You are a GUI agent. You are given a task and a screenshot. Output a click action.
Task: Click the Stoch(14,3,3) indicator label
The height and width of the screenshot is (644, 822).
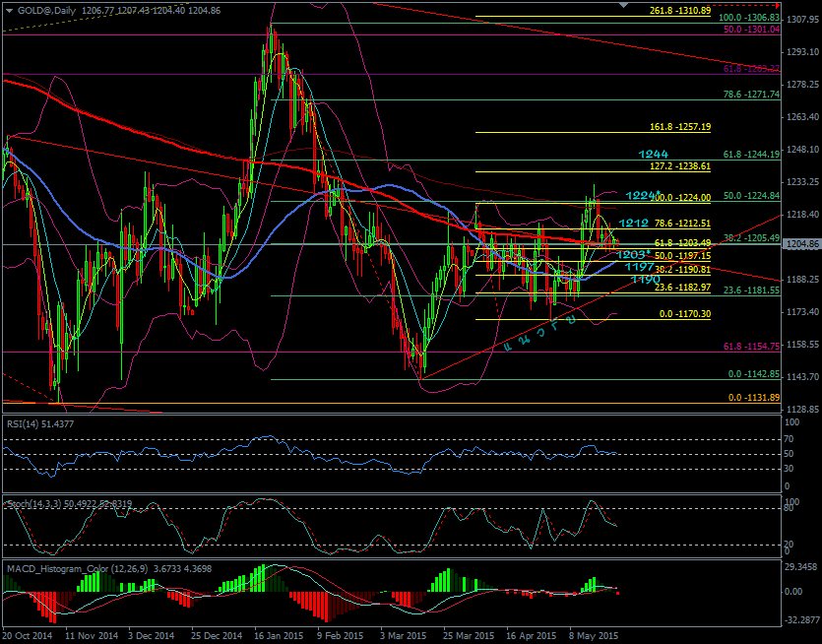click(70, 503)
